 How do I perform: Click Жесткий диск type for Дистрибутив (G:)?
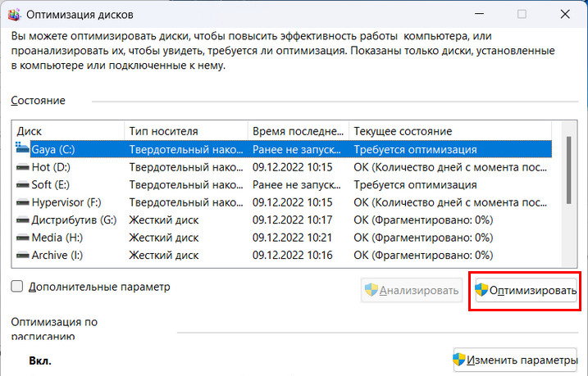click(x=164, y=220)
